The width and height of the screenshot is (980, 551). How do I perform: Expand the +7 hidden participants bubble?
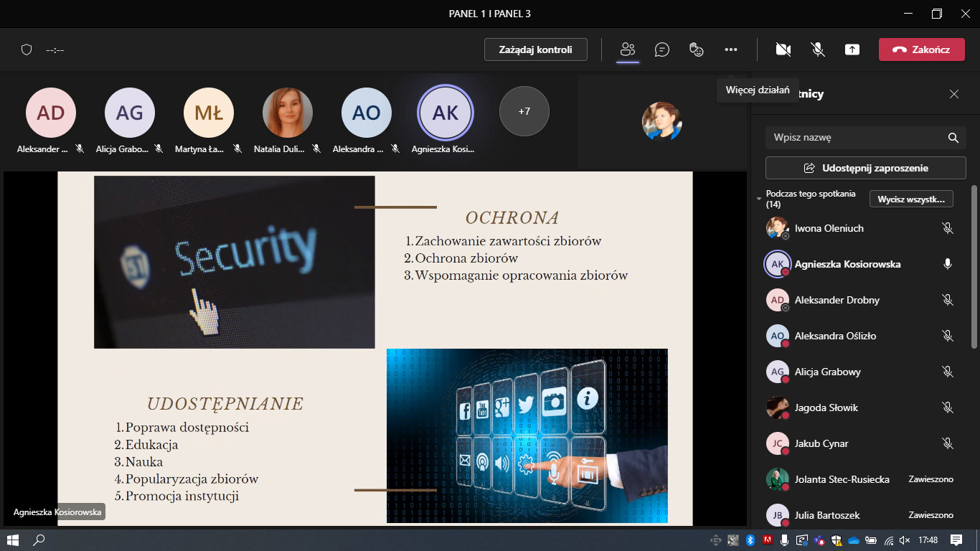[524, 111]
